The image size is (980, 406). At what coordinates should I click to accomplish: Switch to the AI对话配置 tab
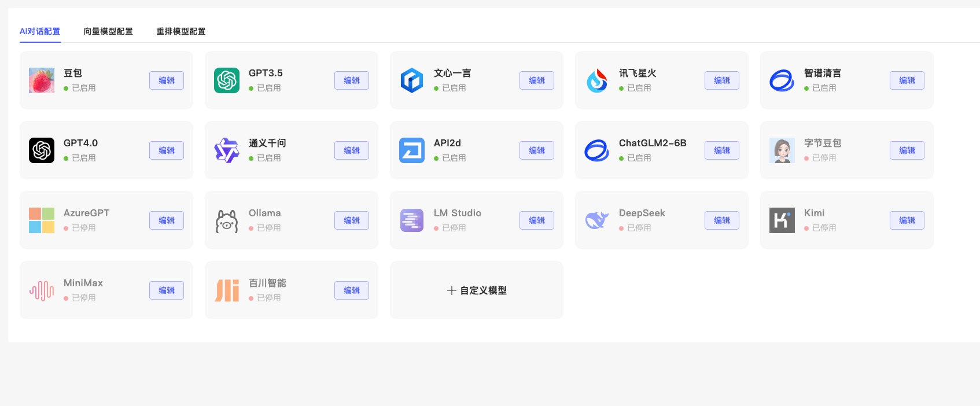tap(40, 31)
